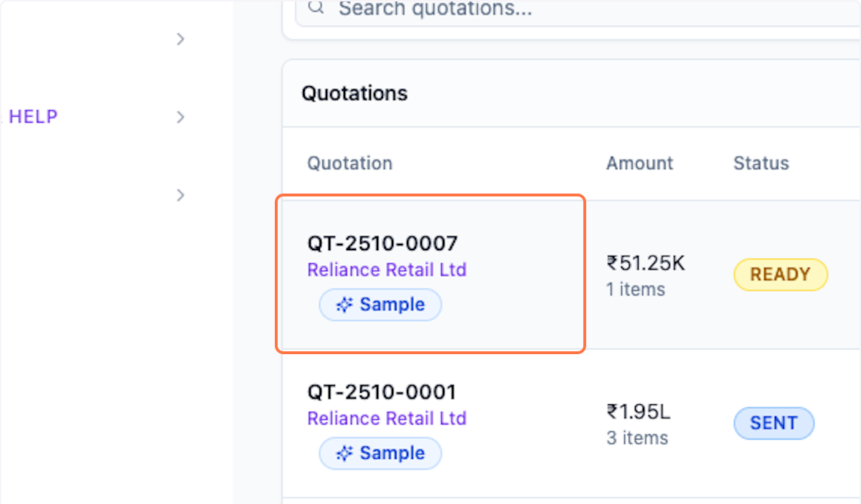Click the READY status badge
This screenshot has height=504, width=861.
click(780, 275)
